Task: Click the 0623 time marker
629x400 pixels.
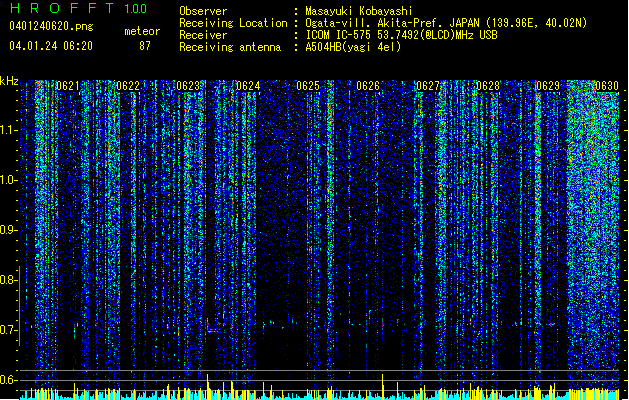Action: (x=188, y=86)
